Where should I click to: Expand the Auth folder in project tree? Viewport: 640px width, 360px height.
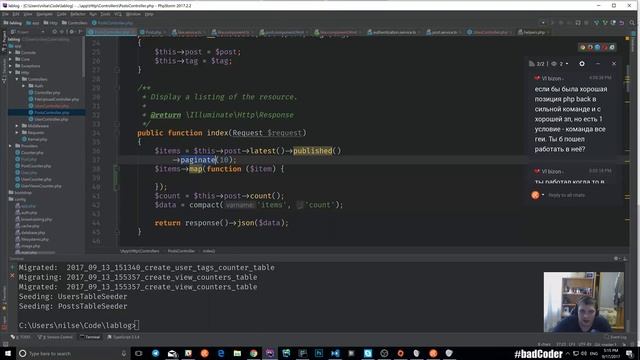click(24, 86)
